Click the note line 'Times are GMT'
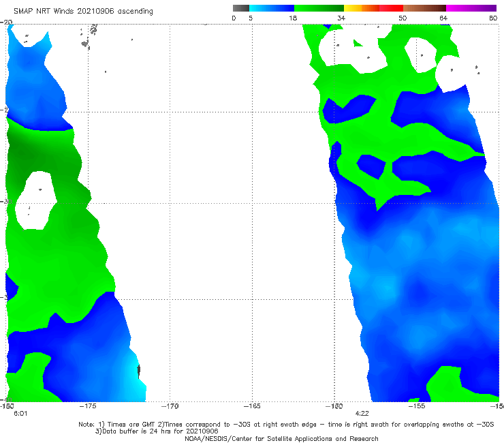 [131, 425]
